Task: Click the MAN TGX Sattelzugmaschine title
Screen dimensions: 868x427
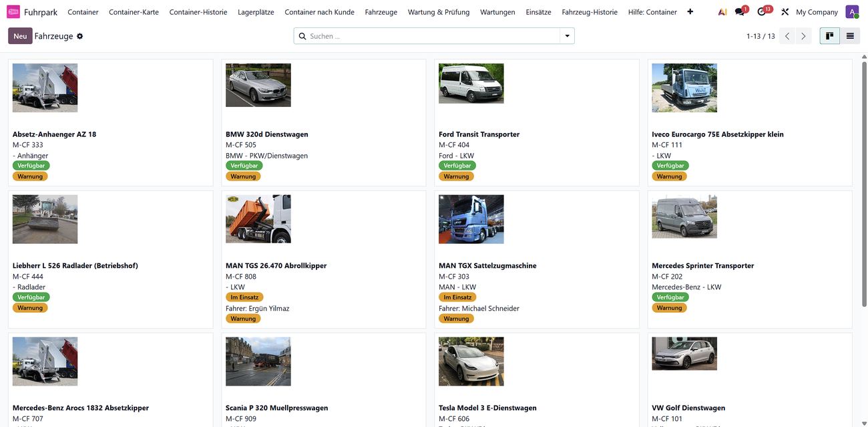Action: tap(487, 266)
